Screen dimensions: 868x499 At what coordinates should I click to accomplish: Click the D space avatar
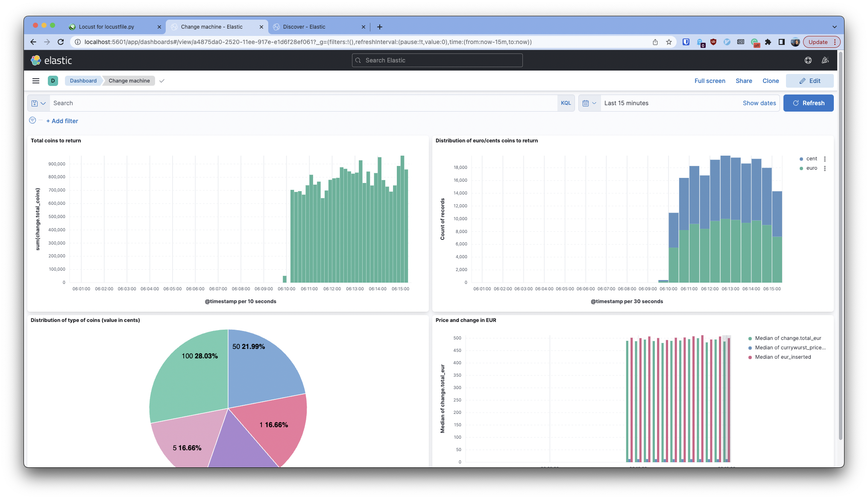pos(53,81)
